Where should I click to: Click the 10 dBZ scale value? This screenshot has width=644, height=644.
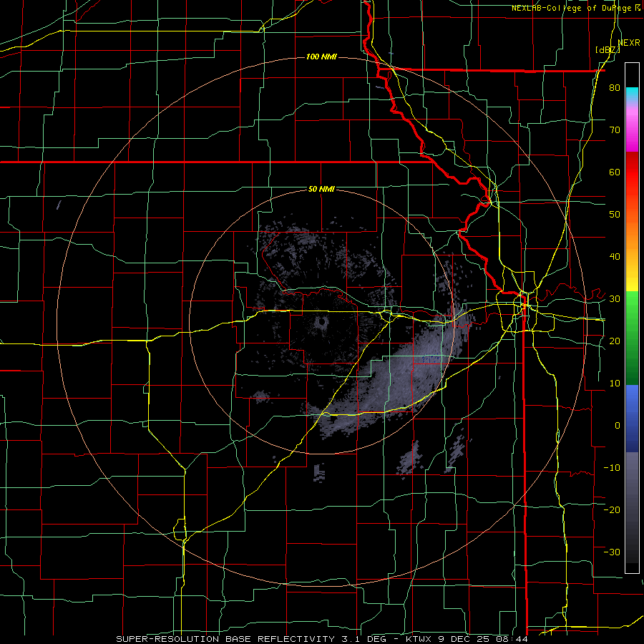click(615, 384)
